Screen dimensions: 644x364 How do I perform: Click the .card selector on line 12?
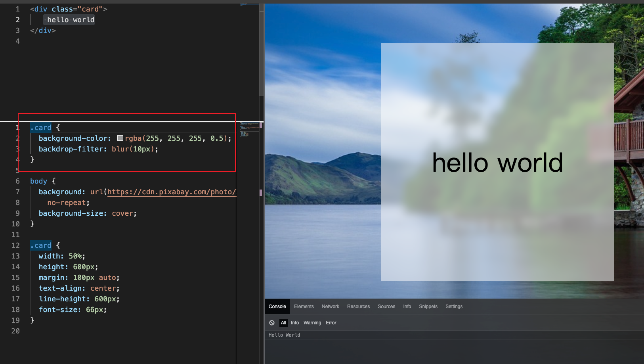(x=41, y=245)
